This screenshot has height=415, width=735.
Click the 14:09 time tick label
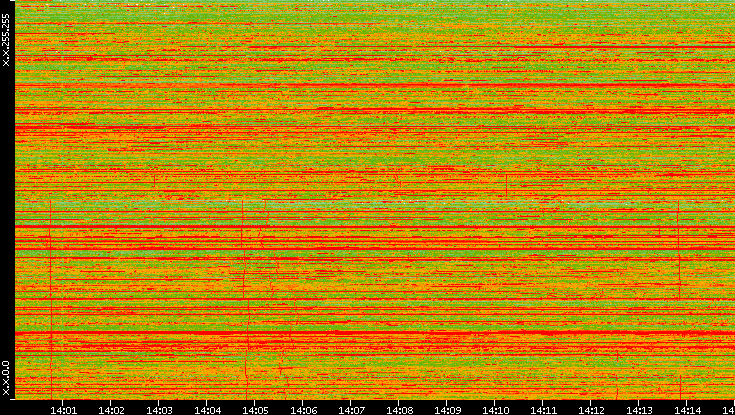(x=447, y=410)
